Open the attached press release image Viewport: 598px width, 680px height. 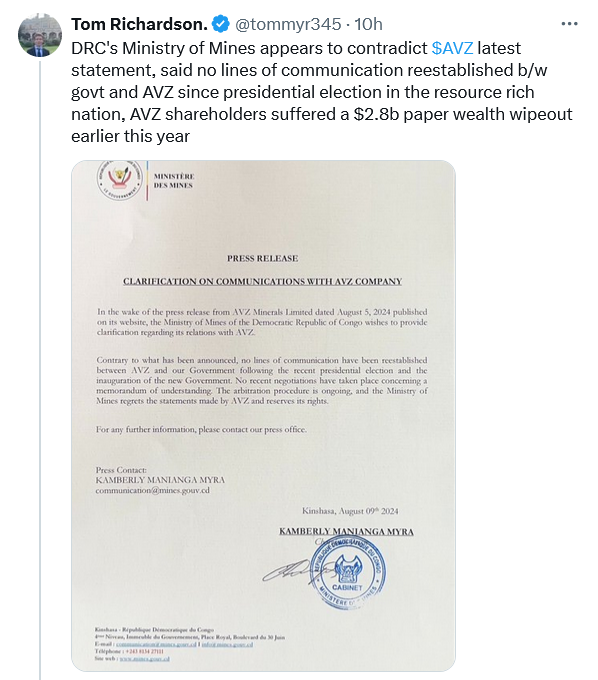(263, 415)
